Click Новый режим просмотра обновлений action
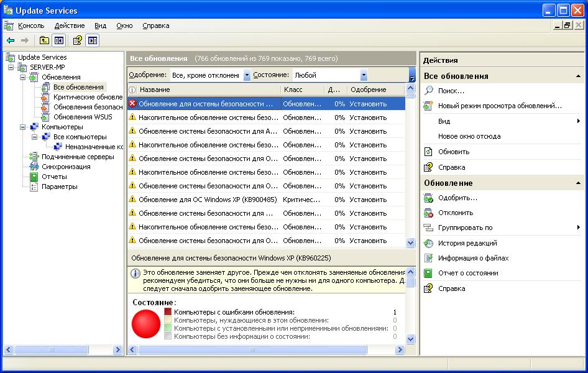Screen dimensions: 588x373 (x=500, y=106)
